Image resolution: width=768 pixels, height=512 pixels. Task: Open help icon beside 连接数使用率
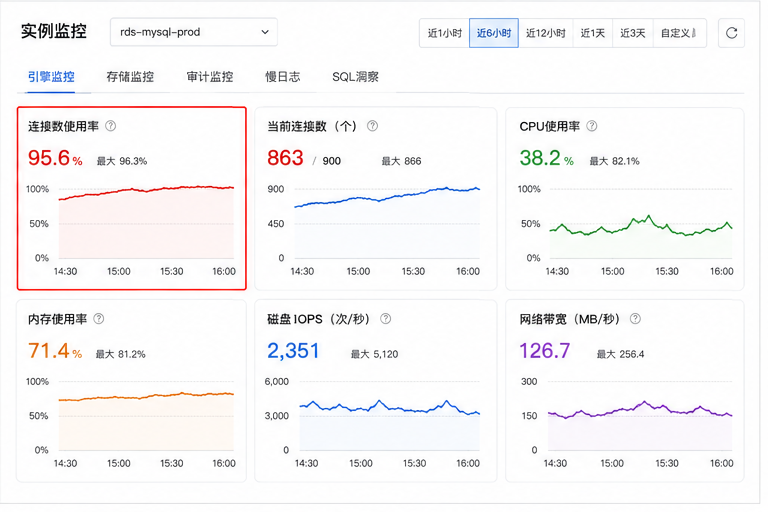(x=111, y=126)
